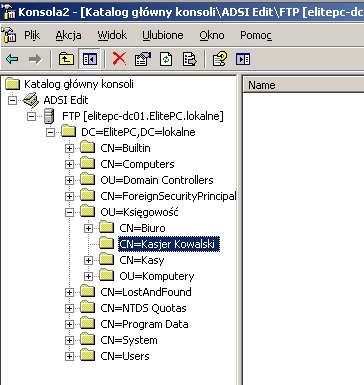Screen dimensions: 364x385
Task: Select the ADSI Edit tree node
Action: (x=66, y=100)
